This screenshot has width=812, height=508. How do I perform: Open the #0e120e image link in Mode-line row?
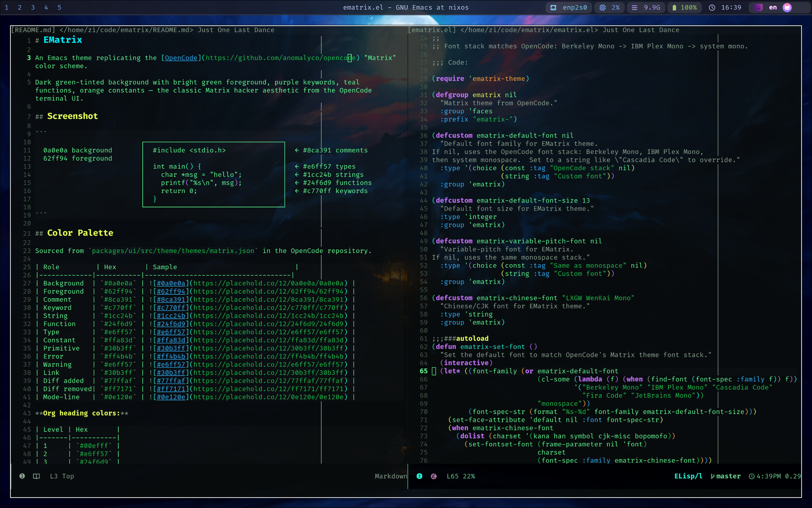point(171,397)
